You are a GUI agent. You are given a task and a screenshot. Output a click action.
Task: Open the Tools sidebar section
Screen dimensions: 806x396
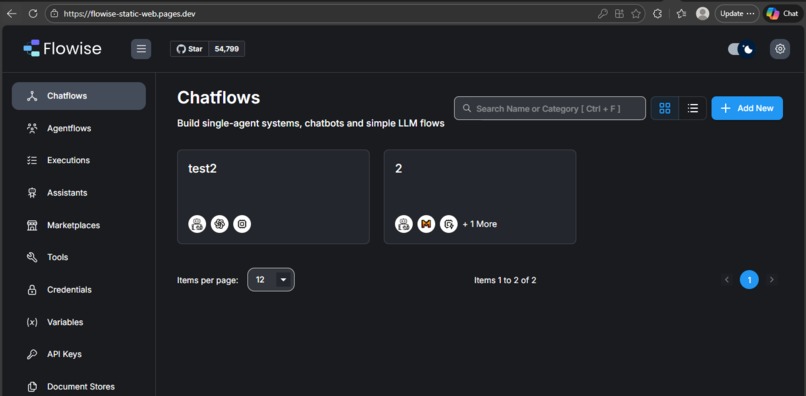(x=79, y=257)
